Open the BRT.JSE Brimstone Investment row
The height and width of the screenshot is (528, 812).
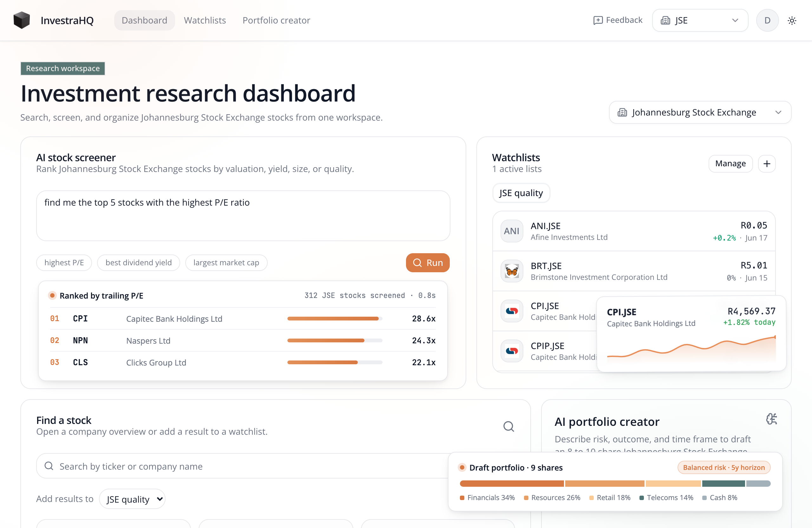(x=634, y=271)
